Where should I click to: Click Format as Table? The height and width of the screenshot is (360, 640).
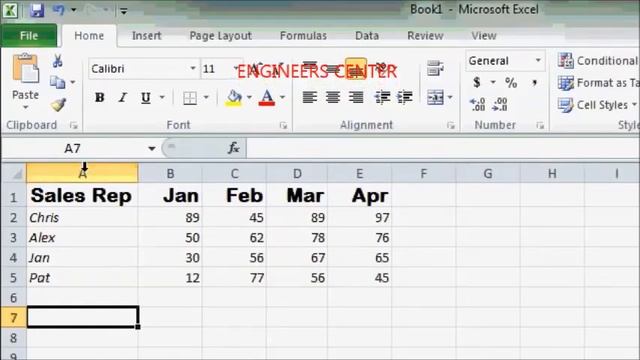(x=598, y=83)
